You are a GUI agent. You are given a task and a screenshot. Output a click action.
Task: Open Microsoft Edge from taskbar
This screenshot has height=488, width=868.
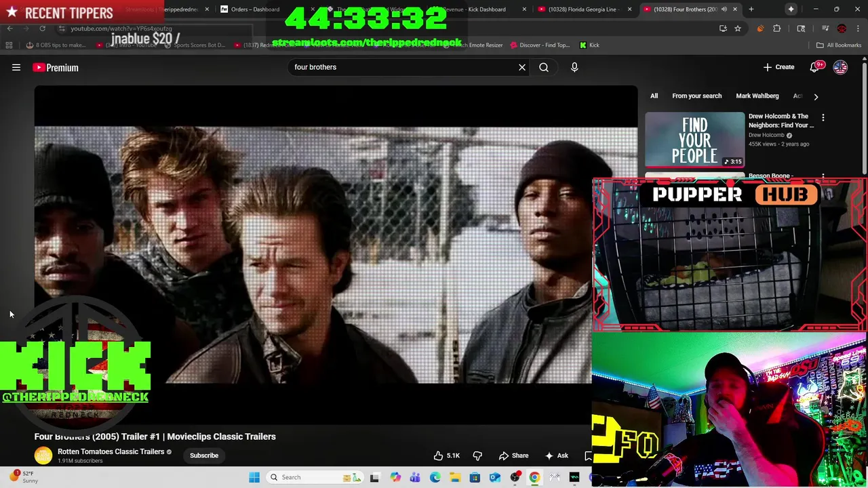[435, 477]
